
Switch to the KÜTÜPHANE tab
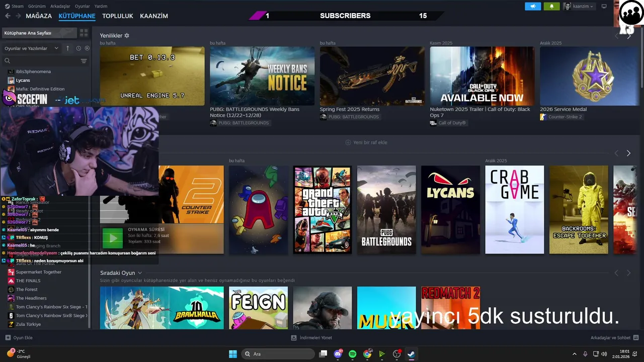[x=77, y=16]
